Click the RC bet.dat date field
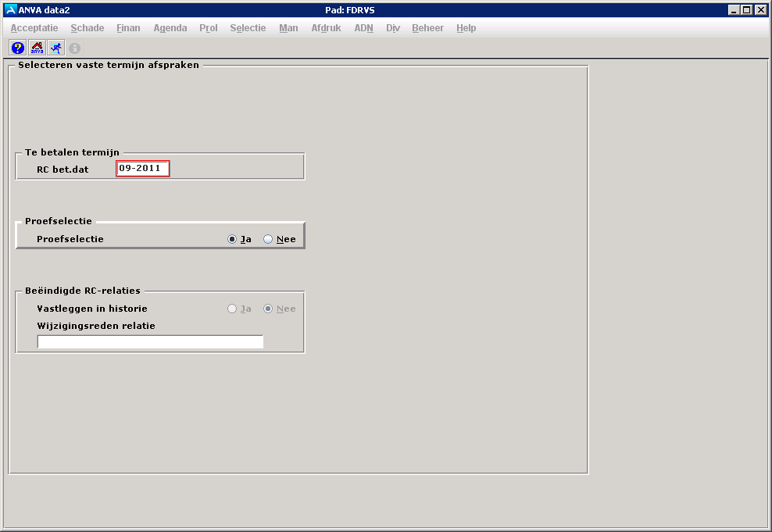Screen dimensions: 772x532 143,168
